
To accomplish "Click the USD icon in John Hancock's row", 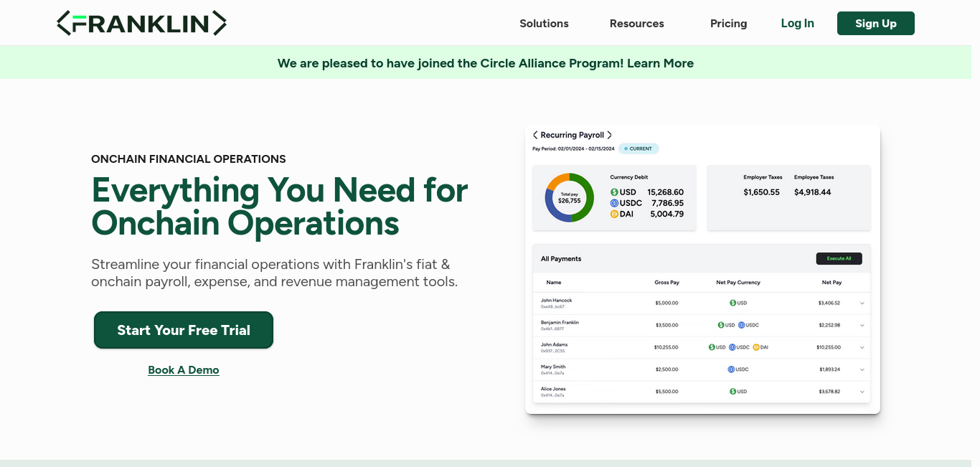I will [x=732, y=303].
